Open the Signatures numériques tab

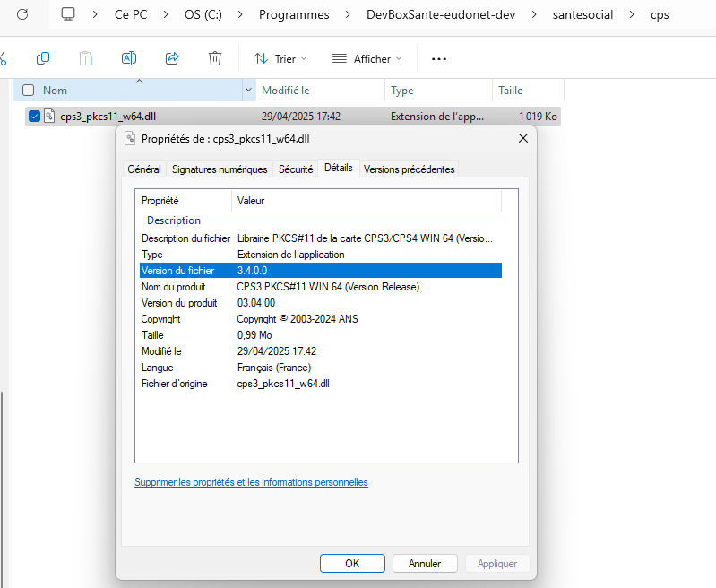click(220, 169)
